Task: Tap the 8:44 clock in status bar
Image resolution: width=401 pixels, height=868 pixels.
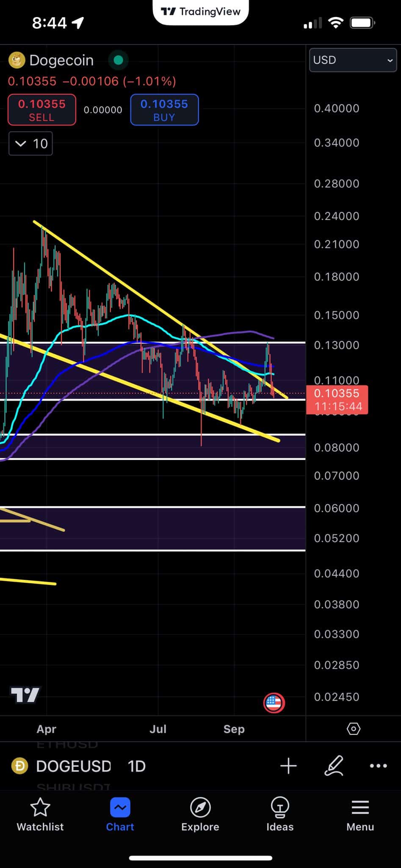Action: click(x=50, y=23)
